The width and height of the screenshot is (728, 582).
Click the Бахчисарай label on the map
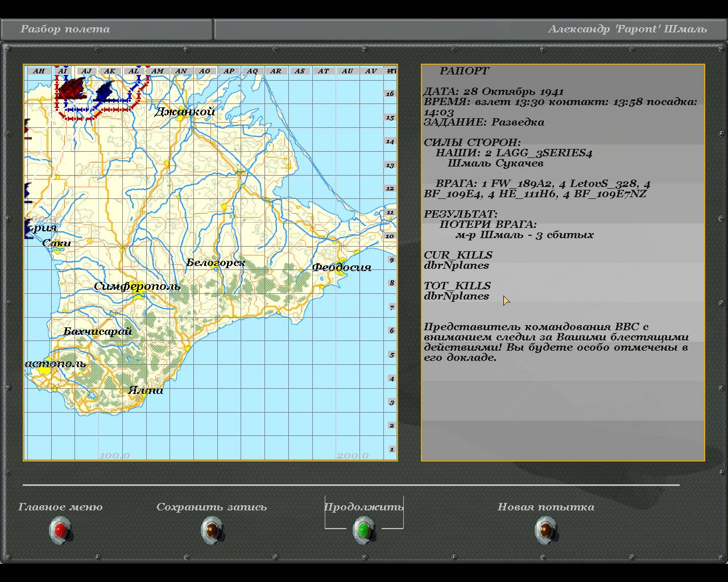click(98, 331)
